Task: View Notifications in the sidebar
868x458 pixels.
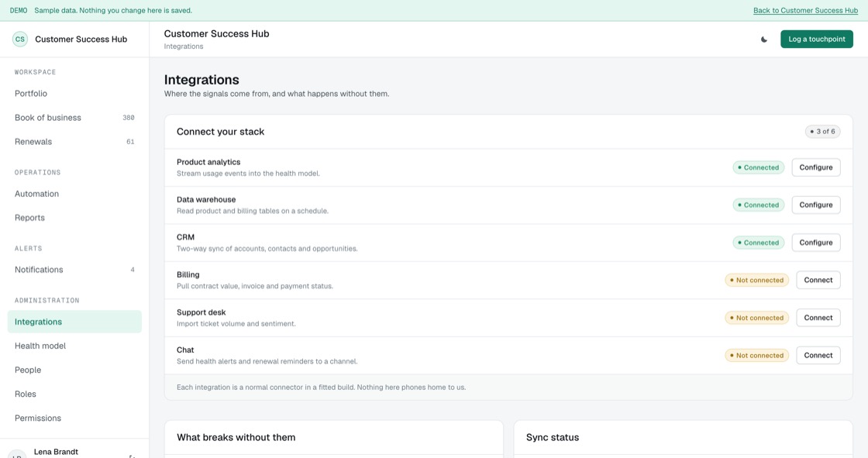Action: (x=74, y=270)
